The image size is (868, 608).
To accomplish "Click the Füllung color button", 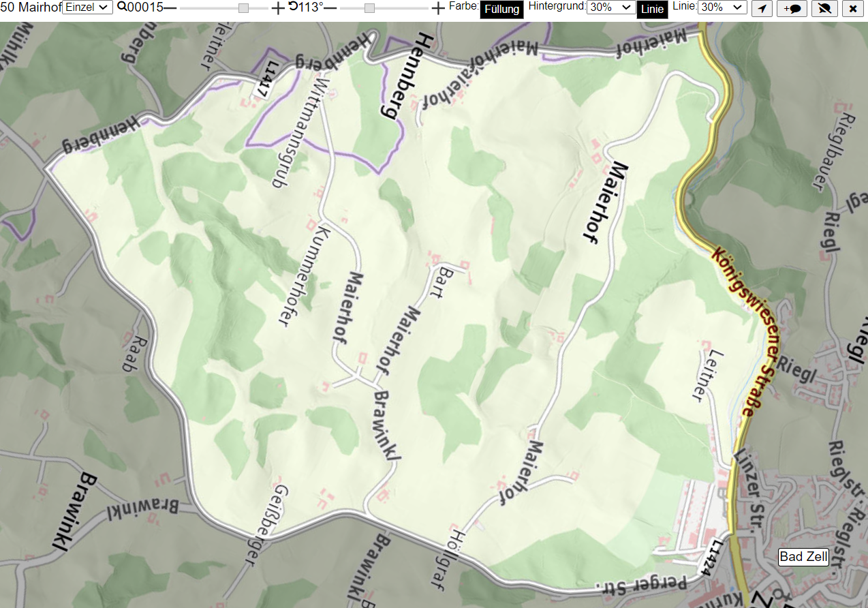I will coord(502,10).
